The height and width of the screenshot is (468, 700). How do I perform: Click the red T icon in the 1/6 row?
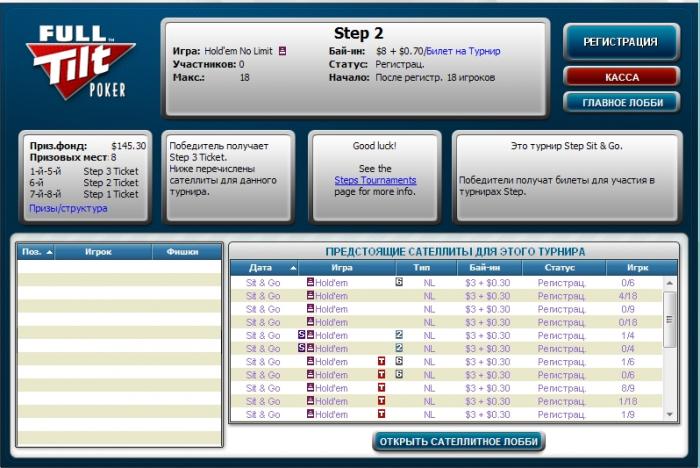pyautogui.click(x=381, y=361)
